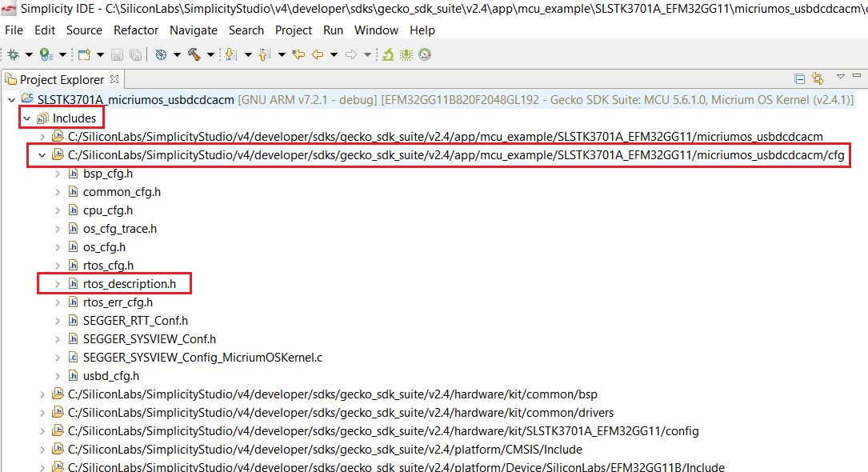Click the New project wizard icon

click(x=82, y=54)
